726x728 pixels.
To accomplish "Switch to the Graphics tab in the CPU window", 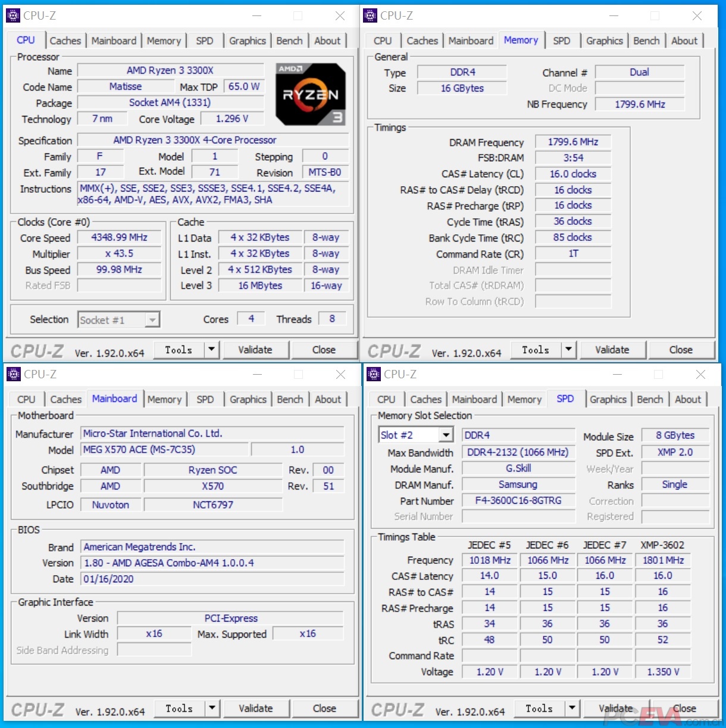I will coord(247,40).
